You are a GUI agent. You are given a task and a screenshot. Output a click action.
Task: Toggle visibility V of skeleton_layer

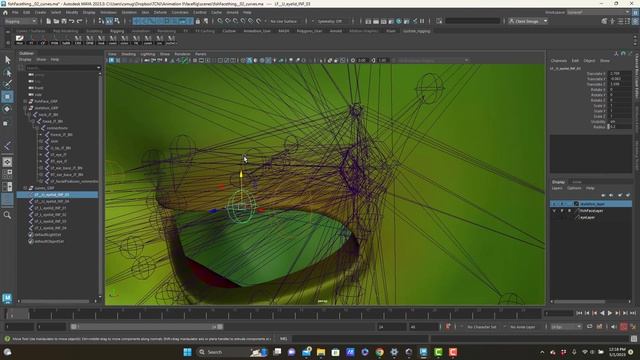[x=554, y=204]
